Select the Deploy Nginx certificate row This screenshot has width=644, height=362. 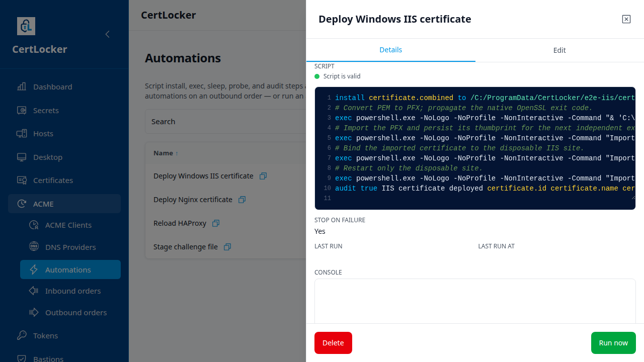pyautogui.click(x=225, y=200)
